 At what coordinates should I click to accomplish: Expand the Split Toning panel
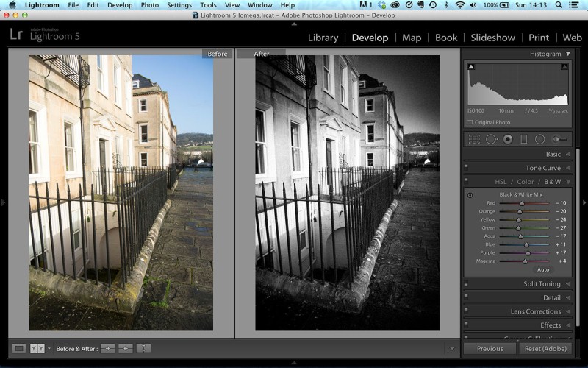568,284
